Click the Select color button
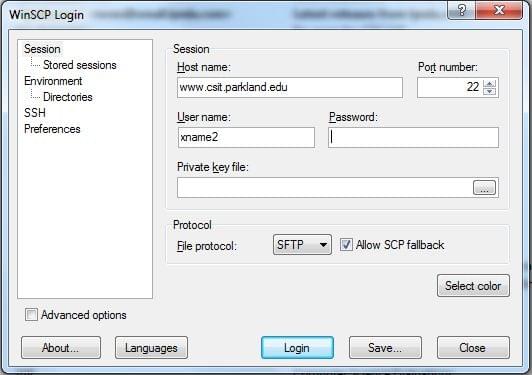 click(473, 286)
